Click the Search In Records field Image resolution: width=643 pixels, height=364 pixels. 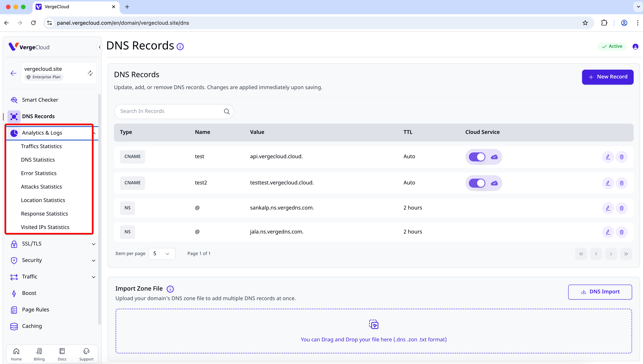pyautogui.click(x=174, y=111)
